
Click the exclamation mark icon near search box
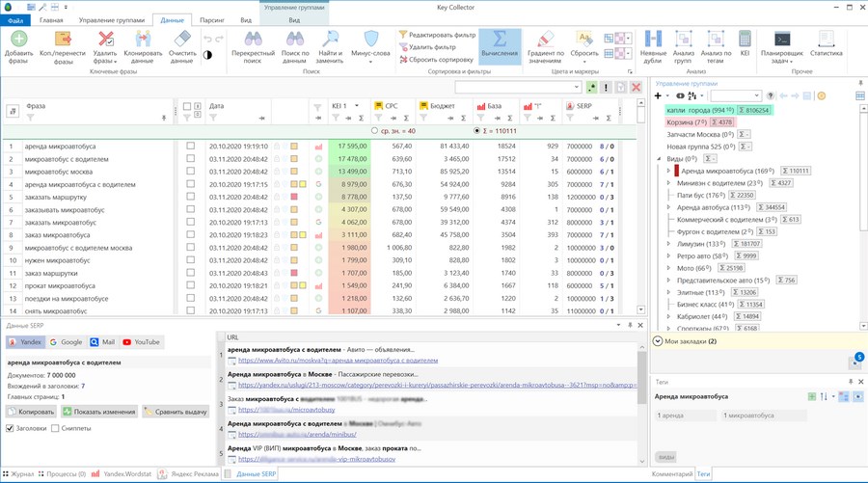click(x=607, y=88)
